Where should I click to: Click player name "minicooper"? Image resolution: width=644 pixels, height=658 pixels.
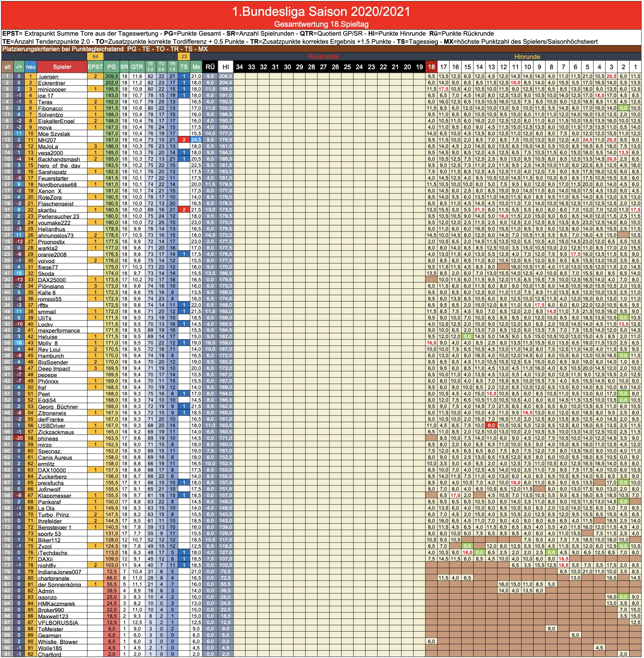pyautogui.click(x=52, y=89)
